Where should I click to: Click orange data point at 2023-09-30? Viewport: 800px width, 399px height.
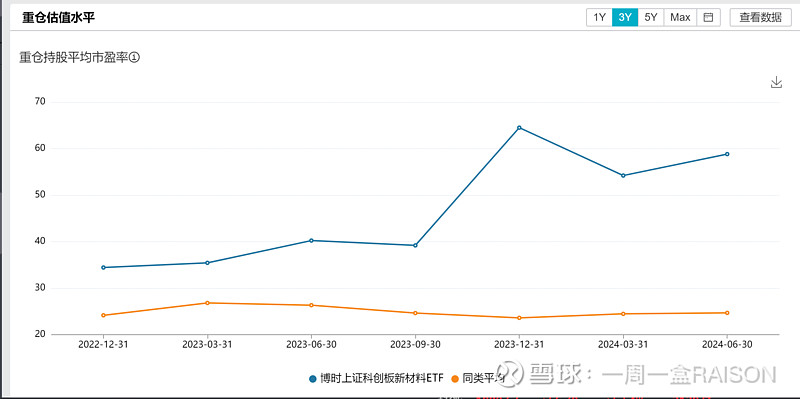coord(415,313)
